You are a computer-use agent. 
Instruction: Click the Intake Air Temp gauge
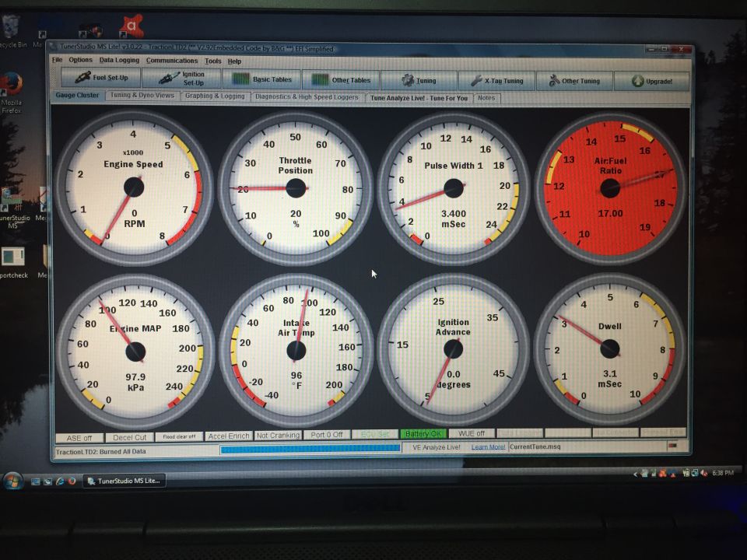click(296, 351)
